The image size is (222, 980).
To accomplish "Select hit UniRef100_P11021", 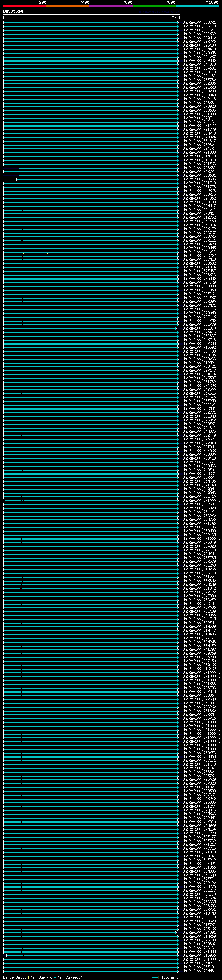I will pos(199,787).
